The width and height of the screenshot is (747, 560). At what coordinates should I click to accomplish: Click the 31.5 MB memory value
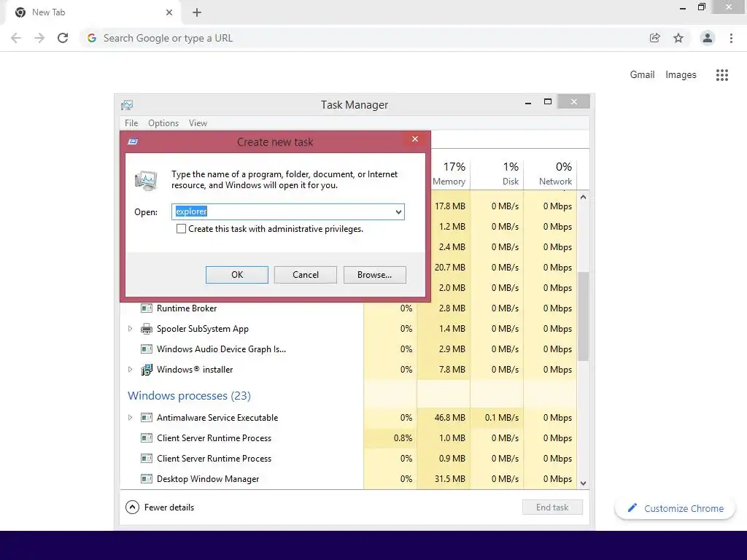click(x=449, y=478)
